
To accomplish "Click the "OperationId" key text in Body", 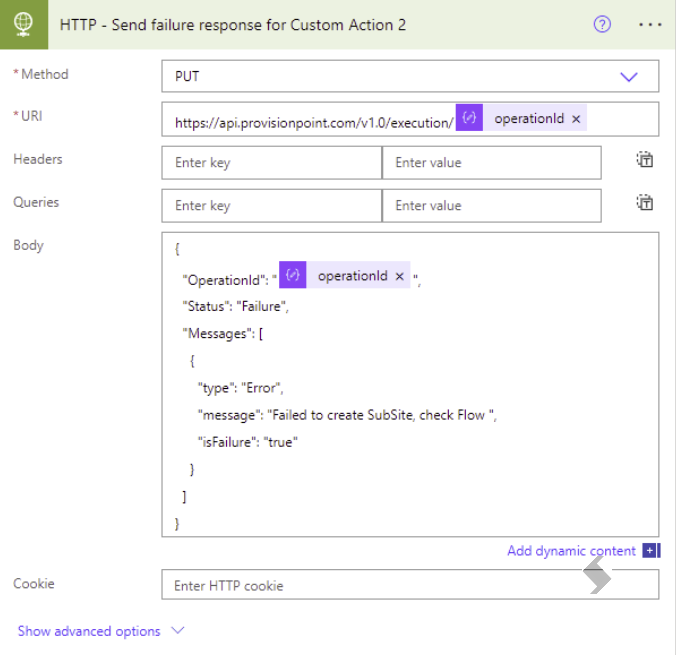I will pos(224,280).
